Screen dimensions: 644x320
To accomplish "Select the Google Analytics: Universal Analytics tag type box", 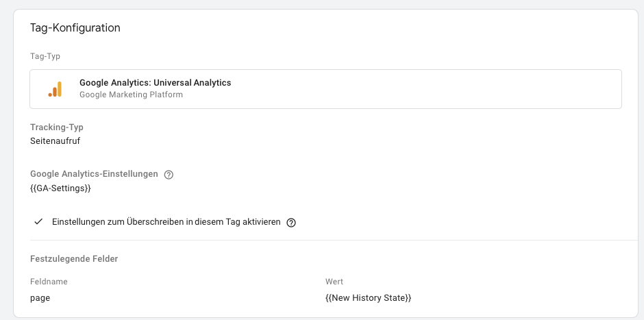I will 325,89.
